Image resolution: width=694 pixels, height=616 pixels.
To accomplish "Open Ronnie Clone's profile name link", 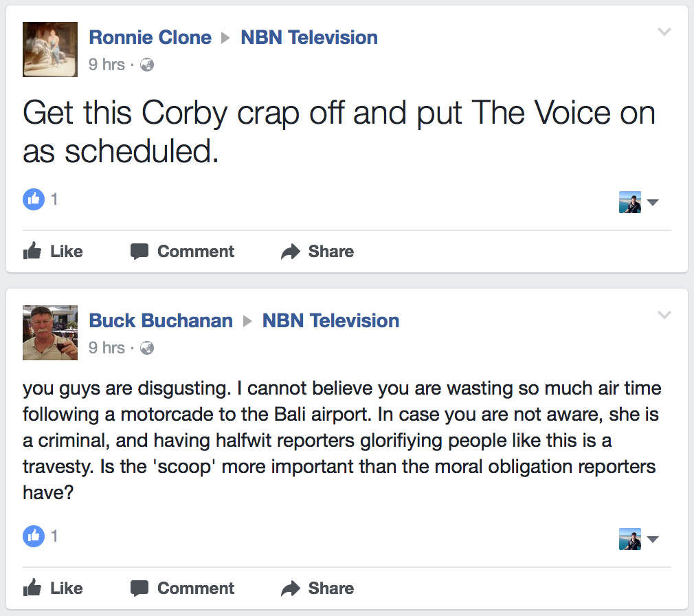I will (150, 37).
